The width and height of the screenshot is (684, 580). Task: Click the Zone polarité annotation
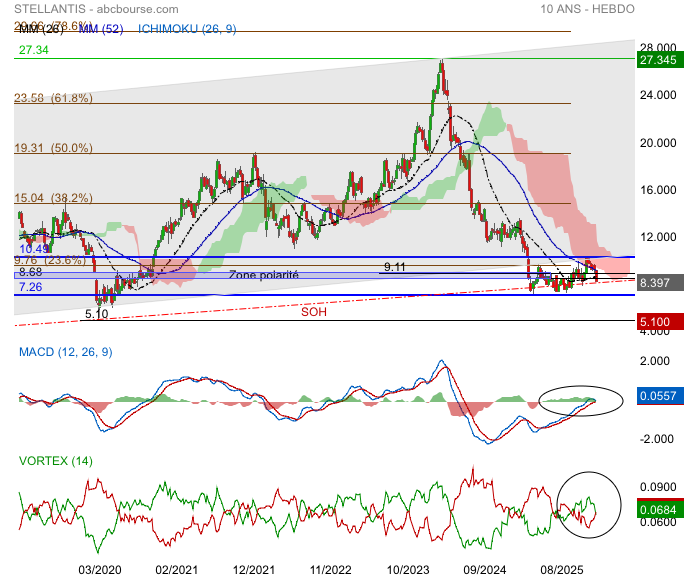coord(263,275)
